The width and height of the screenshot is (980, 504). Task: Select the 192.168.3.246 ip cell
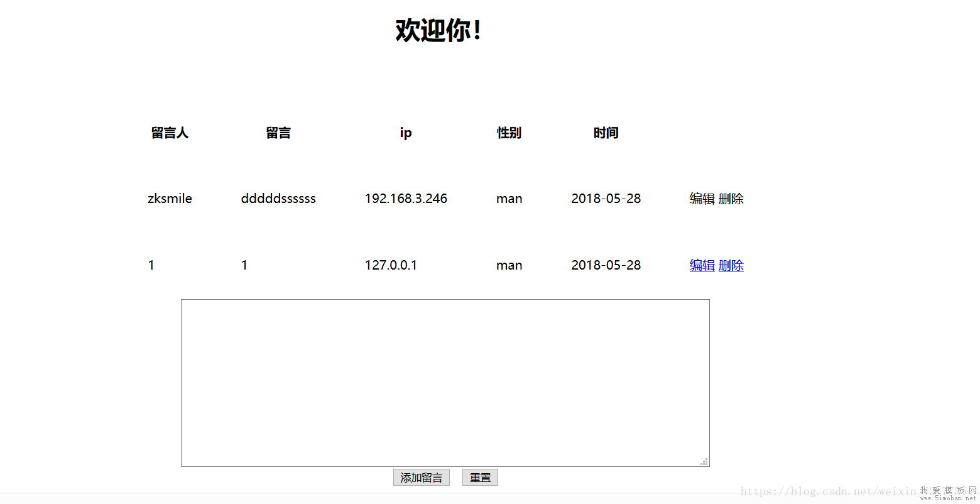tap(406, 199)
